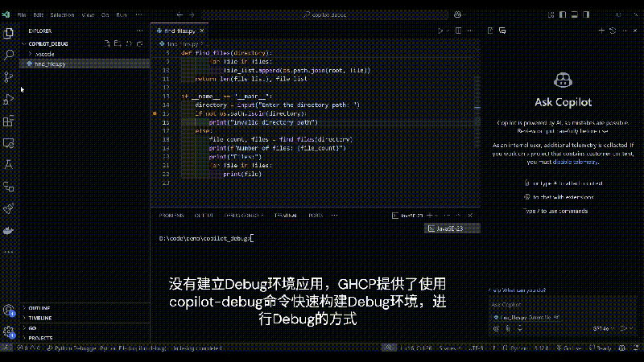
Task: Click the UTF-8 encoding in status bar
Action: coord(476,348)
